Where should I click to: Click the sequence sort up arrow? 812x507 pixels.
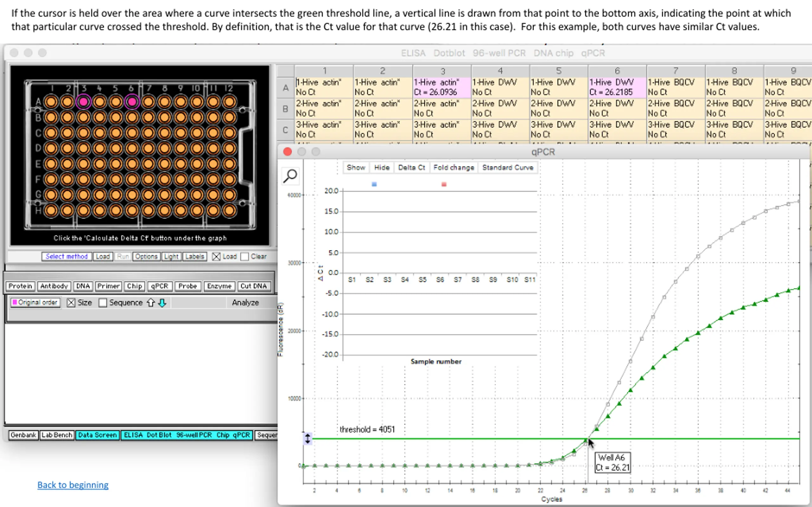click(x=151, y=303)
